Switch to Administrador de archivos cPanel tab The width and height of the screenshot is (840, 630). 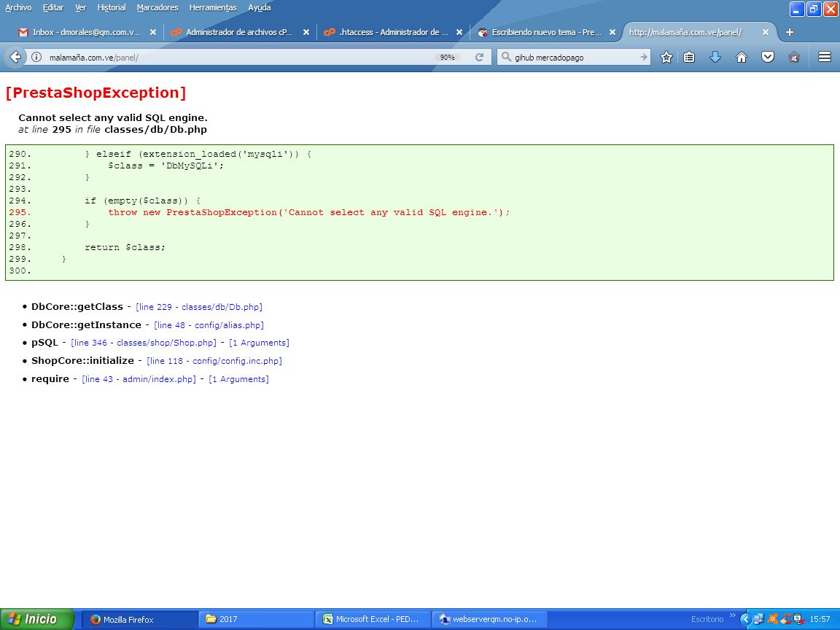pos(239,32)
